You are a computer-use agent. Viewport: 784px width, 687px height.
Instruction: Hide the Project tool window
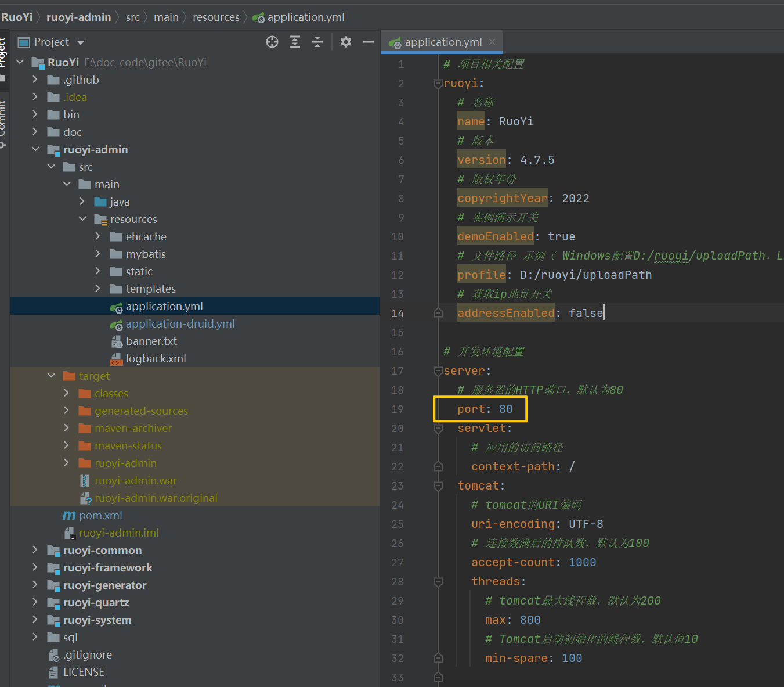(x=368, y=42)
